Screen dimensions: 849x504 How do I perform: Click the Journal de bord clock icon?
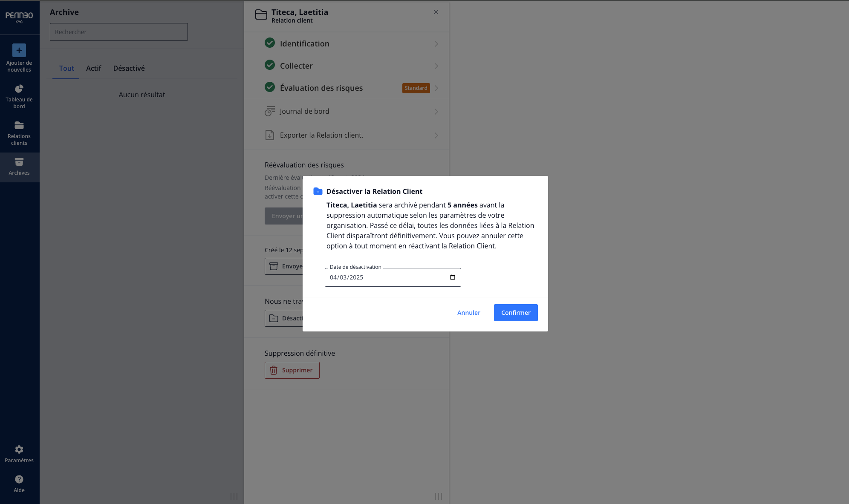(270, 111)
